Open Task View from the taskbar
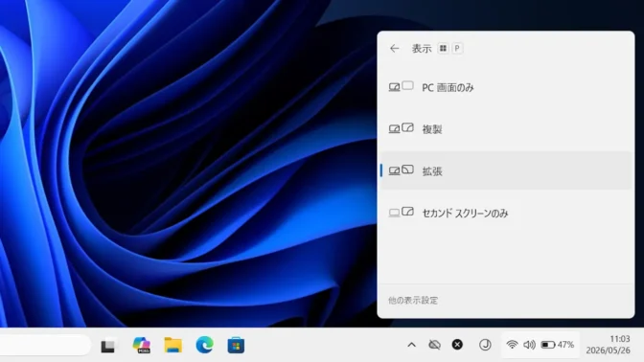This screenshot has height=362, width=644. pyautogui.click(x=108, y=345)
